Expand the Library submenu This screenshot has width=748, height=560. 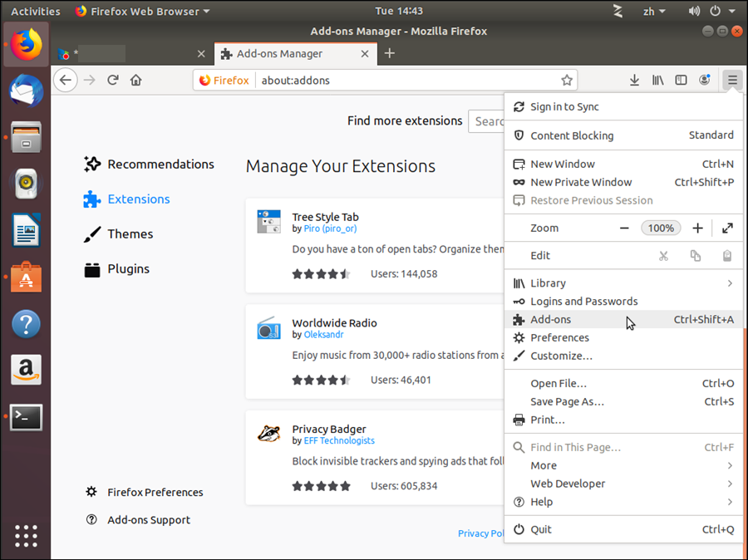[x=729, y=283]
